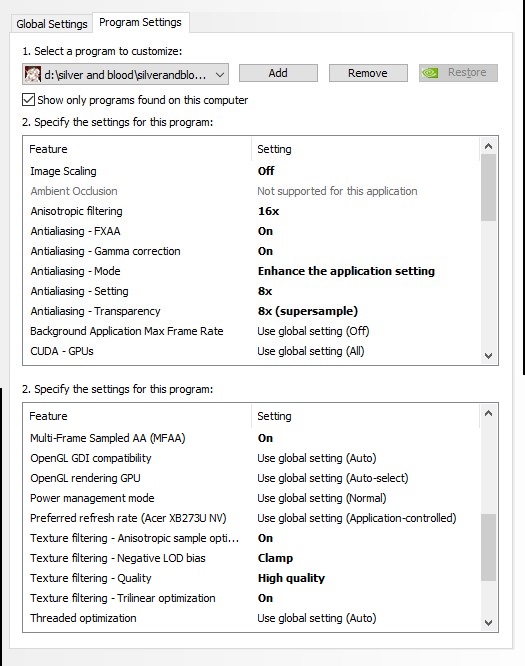Select the Antialiasing - FXAA row

point(252,231)
